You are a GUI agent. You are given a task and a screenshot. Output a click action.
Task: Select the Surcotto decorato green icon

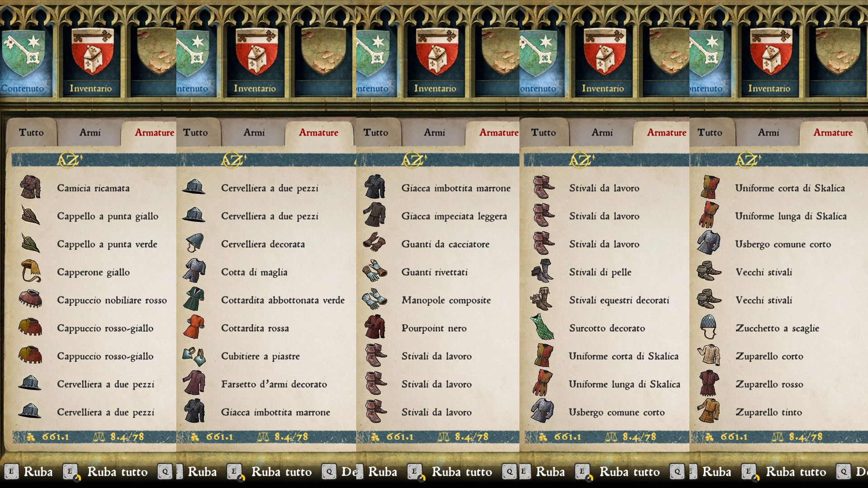click(542, 328)
